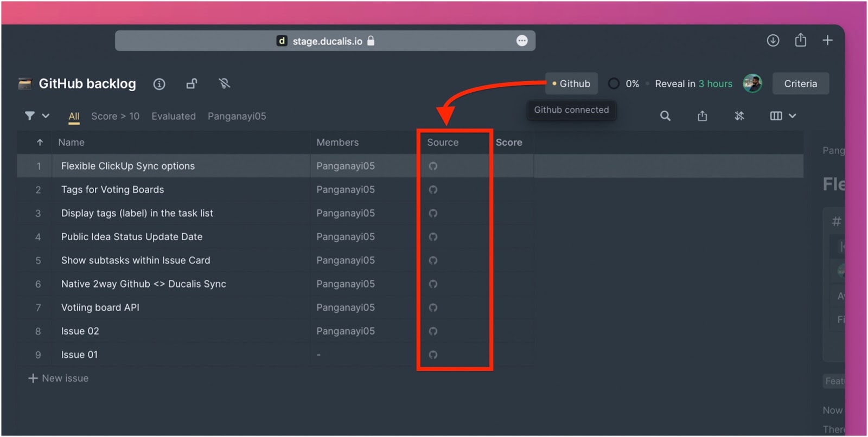
Task: Open the filter funnel icon
Action: 30,115
